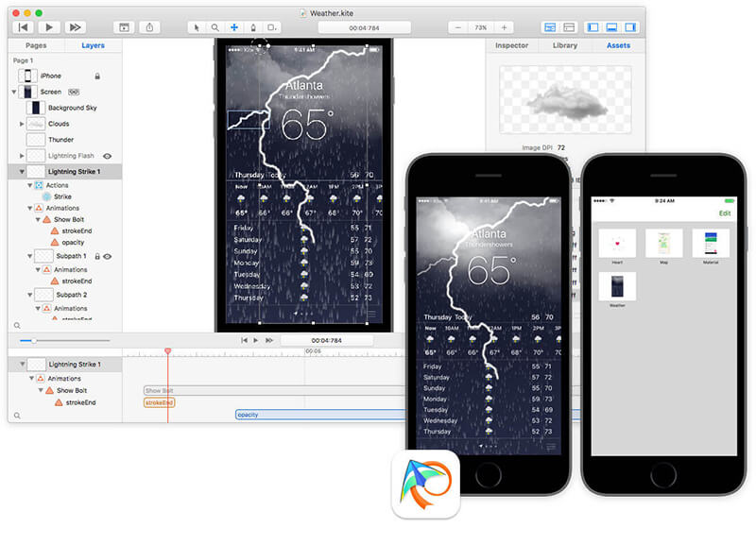Expand the Lightning Flash layer

[x=22, y=156]
